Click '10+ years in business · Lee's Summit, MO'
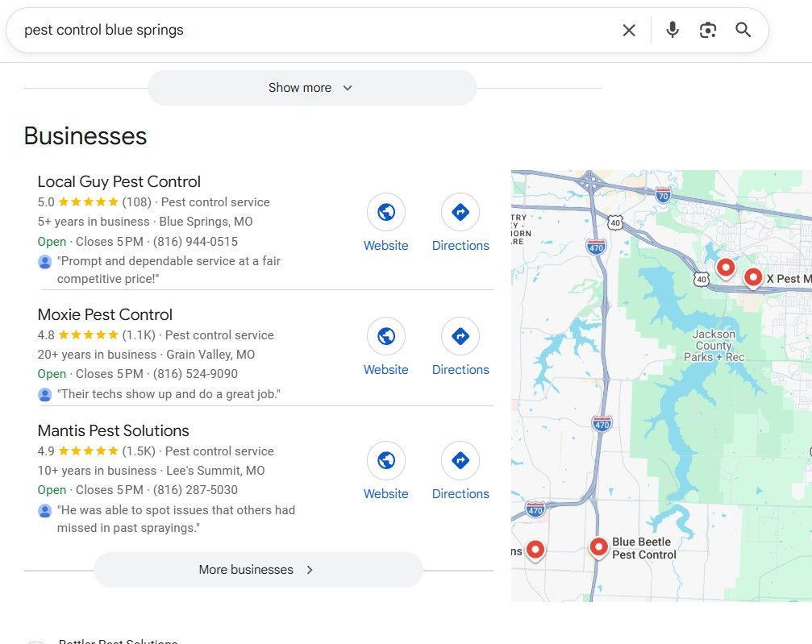 (x=152, y=471)
